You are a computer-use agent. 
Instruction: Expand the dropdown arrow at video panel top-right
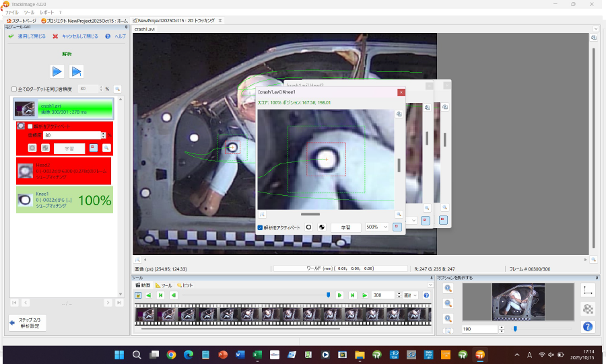(x=596, y=29)
